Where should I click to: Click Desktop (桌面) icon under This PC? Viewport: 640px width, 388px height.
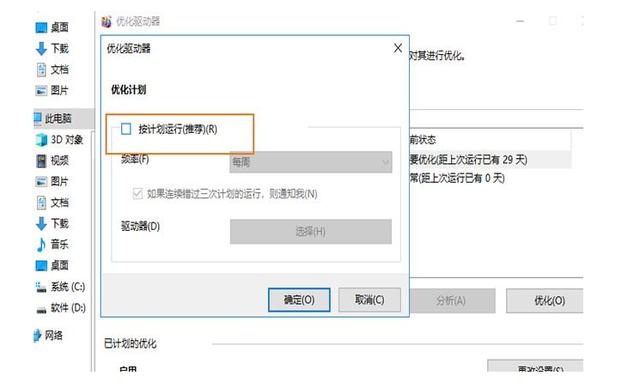(x=41, y=266)
